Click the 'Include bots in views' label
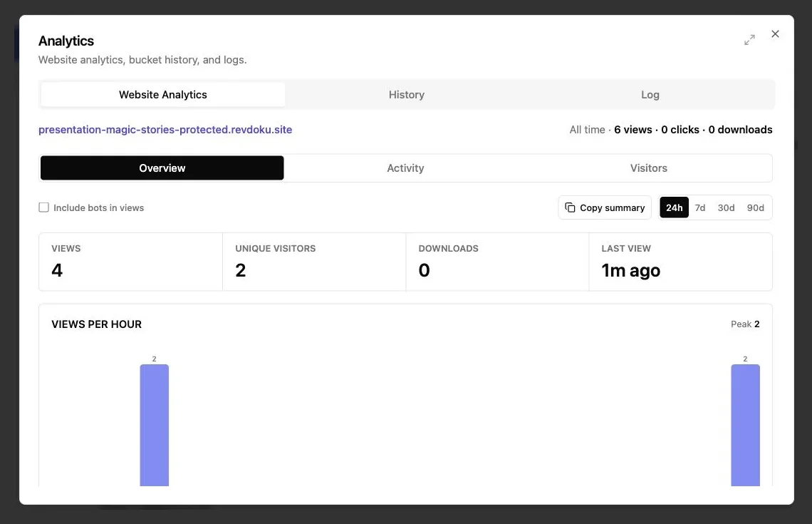Screen dimensions: 812x524 click(x=98, y=207)
